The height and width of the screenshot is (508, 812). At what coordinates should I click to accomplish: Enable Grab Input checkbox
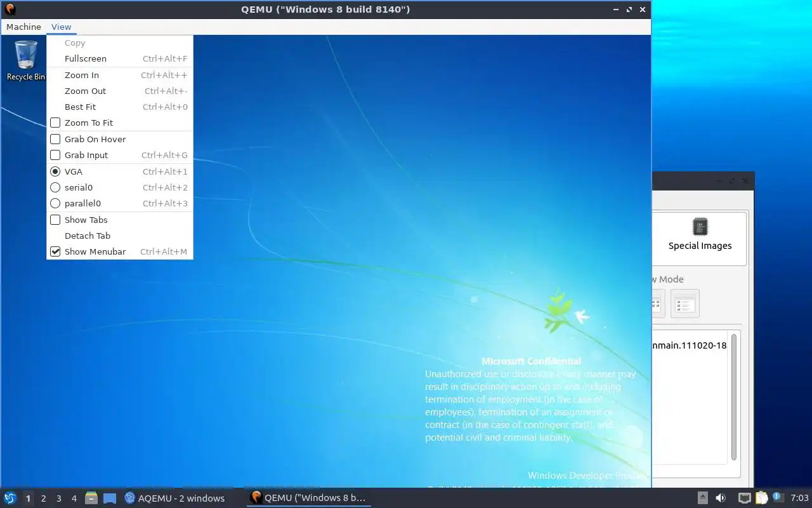pyautogui.click(x=55, y=155)
